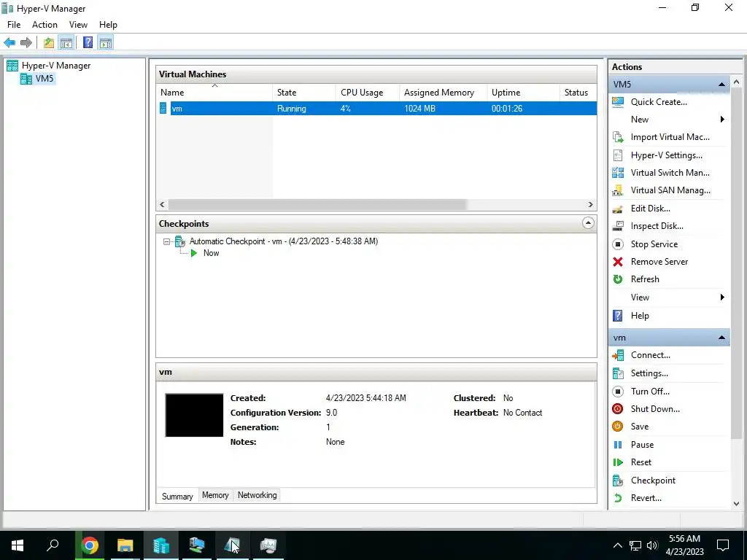Open Virtual Switch Manager

tap(670, 173)
